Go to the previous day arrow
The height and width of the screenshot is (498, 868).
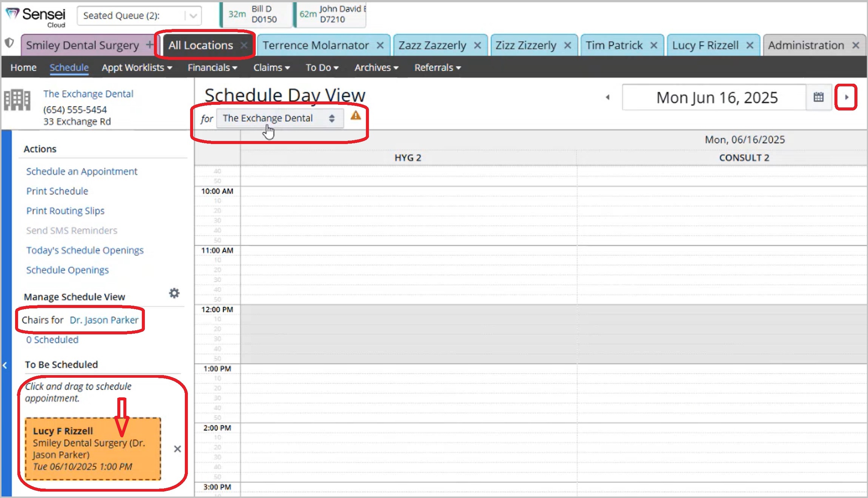(x=608, y=97)
